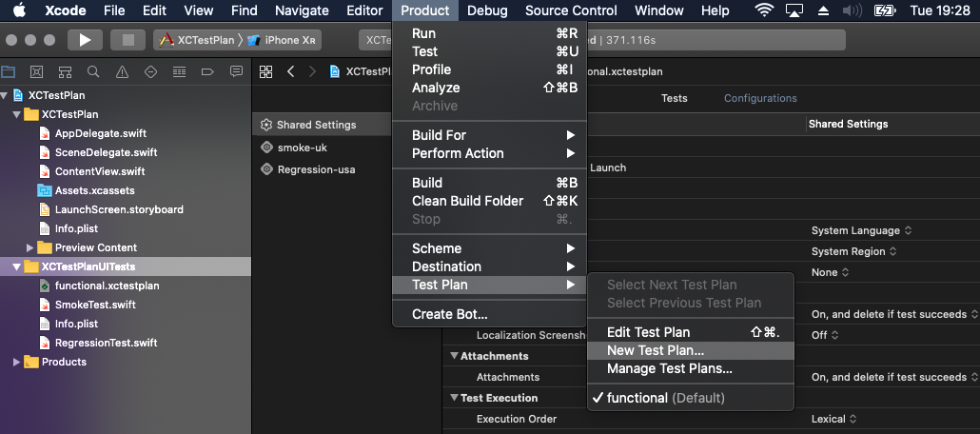Viewport: 980px width, 434px height.
Task: Open the System Language dropdown
Action: point(861,230)
